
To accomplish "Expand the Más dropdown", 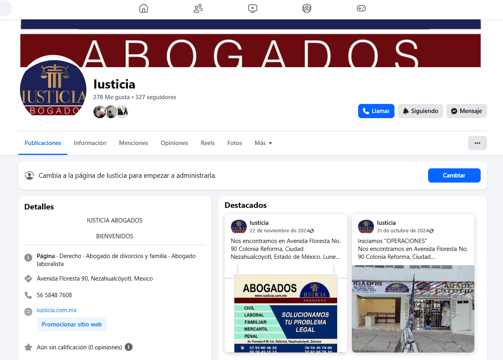I will tap(263, 143).
